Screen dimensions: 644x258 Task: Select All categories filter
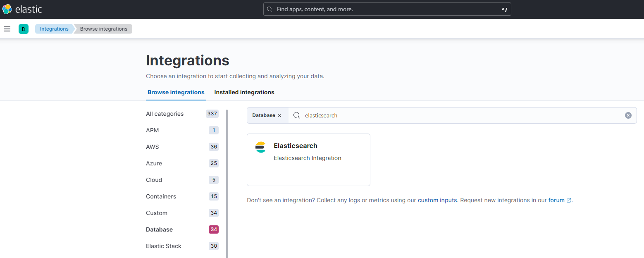click(182, 114)
